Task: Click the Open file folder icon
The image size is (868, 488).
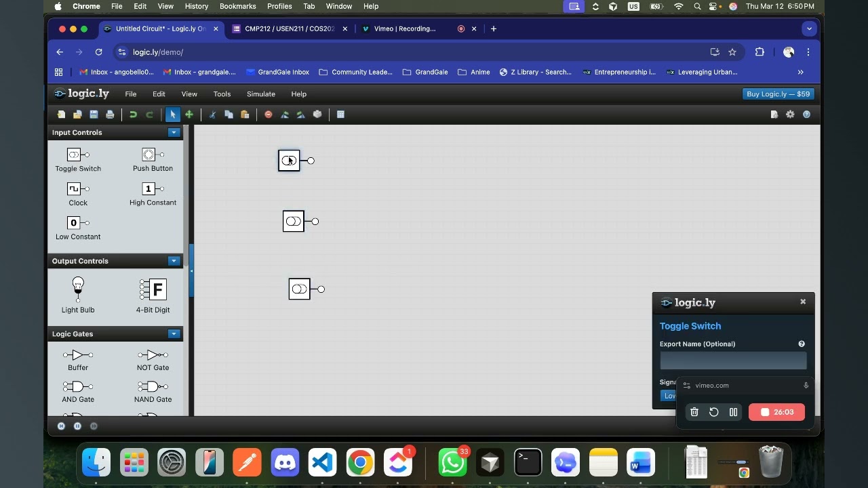Action: (x=77, y=115)
